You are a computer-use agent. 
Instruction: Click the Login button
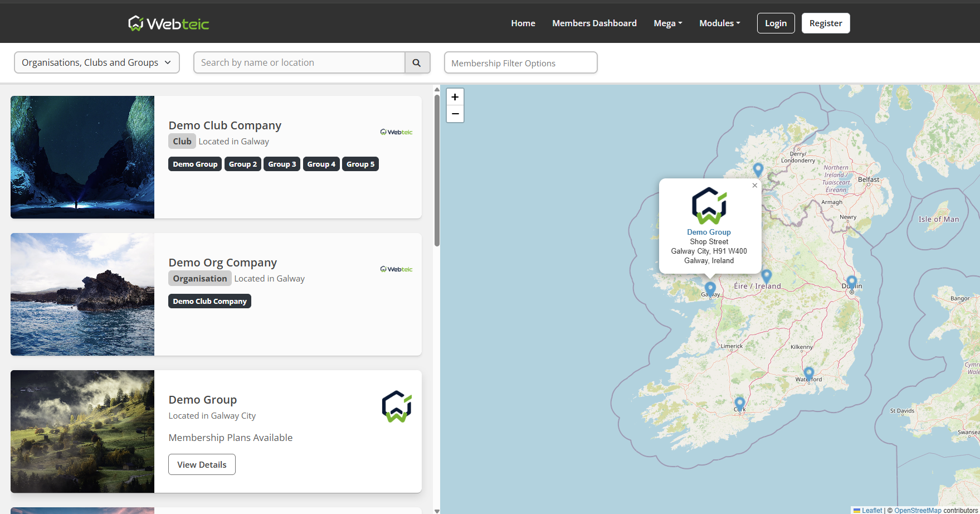point(776,23)
